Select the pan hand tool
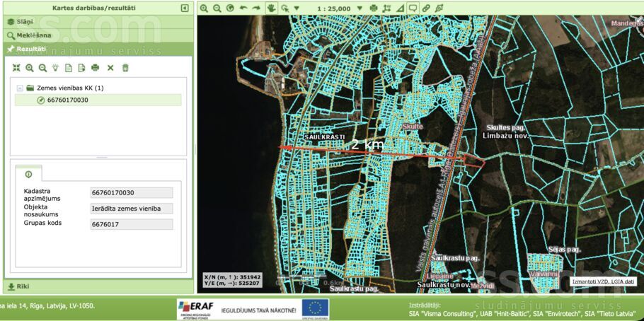This screenshot has height=321, width=644. tap(271, 8)
